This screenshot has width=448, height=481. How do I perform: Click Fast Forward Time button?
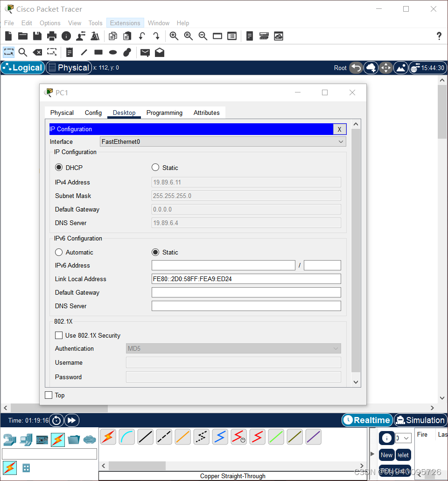click(x=72, y=420)
